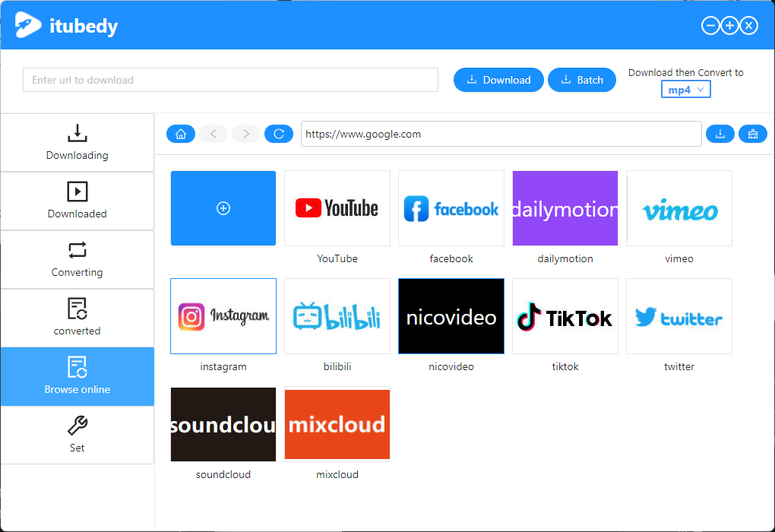Image resolution: width=775 pixels, height=532 pixels.
Task: Open the converted section
Action: click(x=77, y=318)
